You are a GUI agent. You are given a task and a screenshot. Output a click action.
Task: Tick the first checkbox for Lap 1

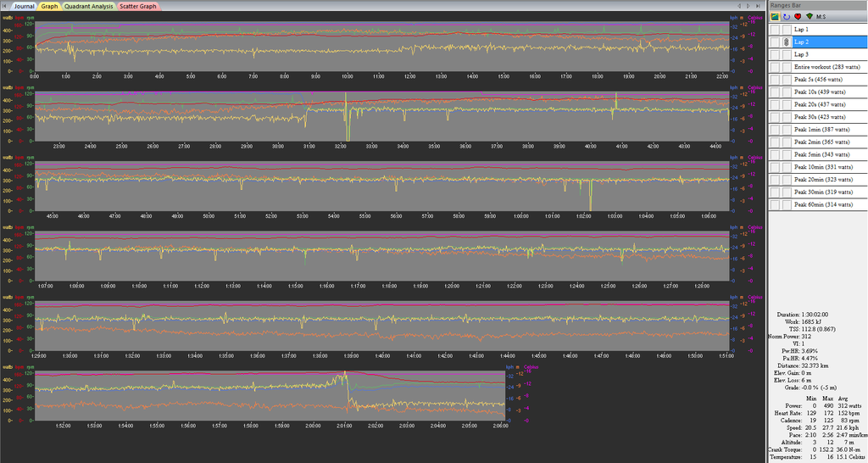[x=775, y=30]
